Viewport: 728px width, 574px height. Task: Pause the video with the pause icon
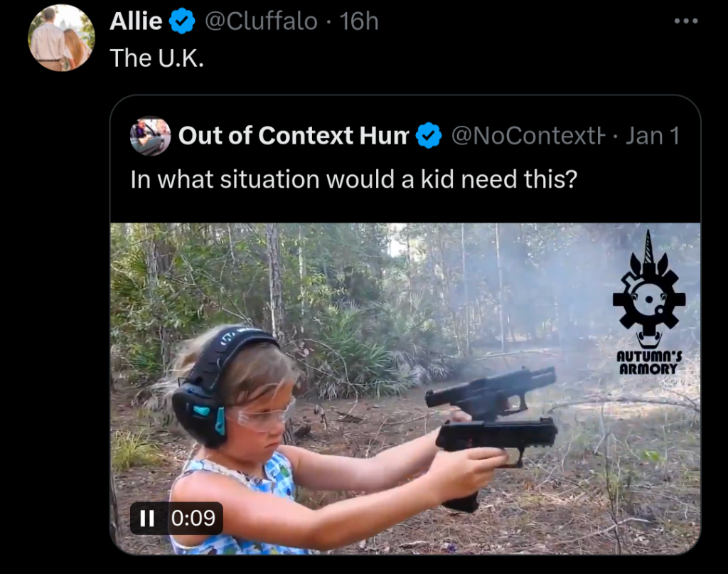(x=147, y=518)
